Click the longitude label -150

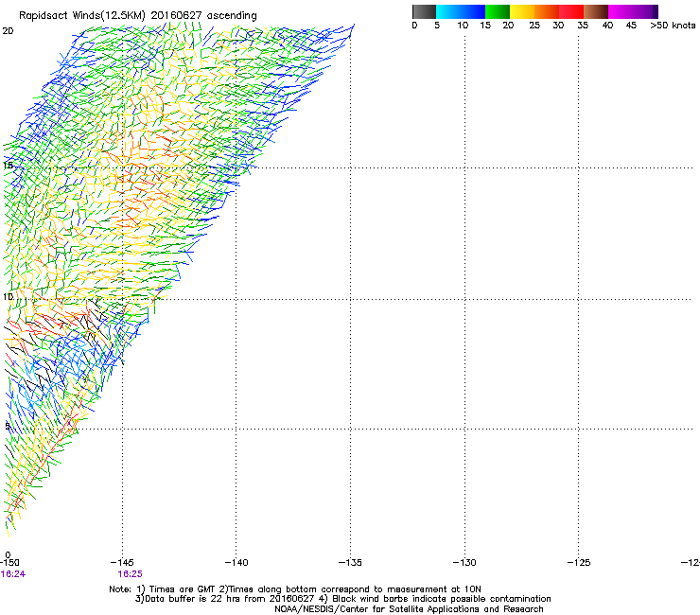point(9,562)
